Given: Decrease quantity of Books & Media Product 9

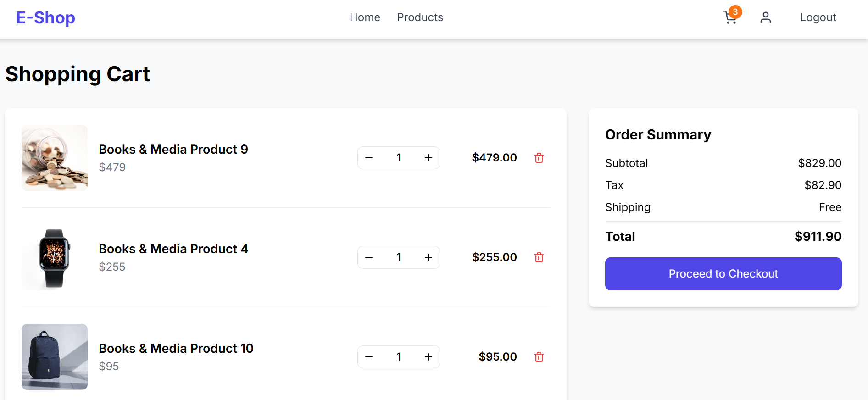Looking at the screenshot, I should point(369,158).
